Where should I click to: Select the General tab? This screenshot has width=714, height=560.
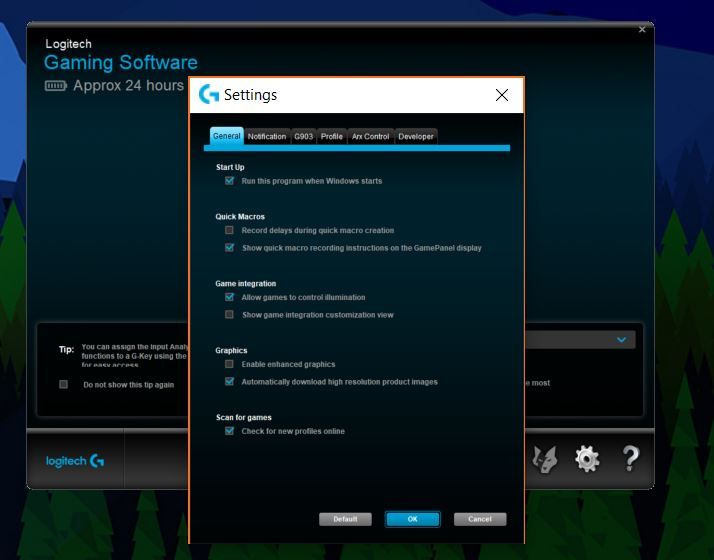coord(226,136)
